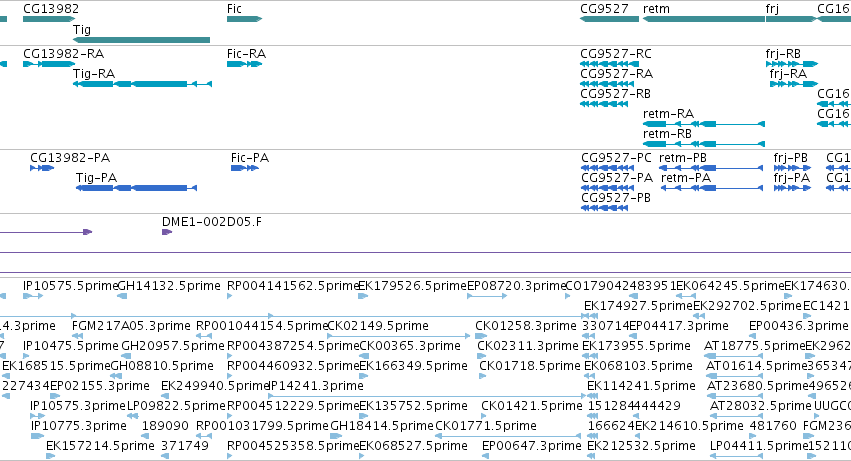Viewport: 851px width, 461px height.
Task: Select the Tig gene bar
Action: click(x=141, y=40)
